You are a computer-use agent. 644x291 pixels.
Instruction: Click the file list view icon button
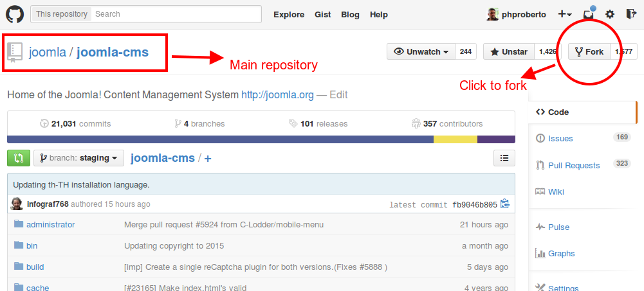point(504,158)
